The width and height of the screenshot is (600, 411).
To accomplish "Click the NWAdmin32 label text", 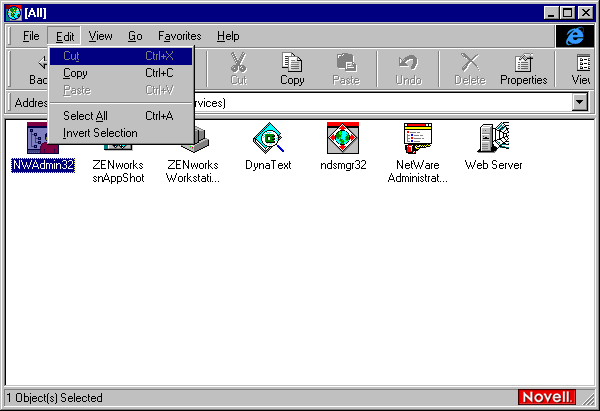I will [x=43, y=165].
